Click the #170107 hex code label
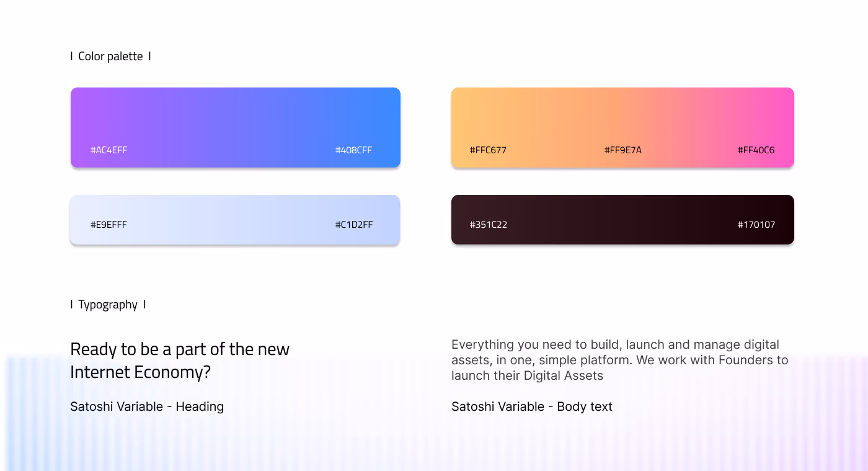The width and height of the screenshot is (868, 471). [x=756, y=225]
